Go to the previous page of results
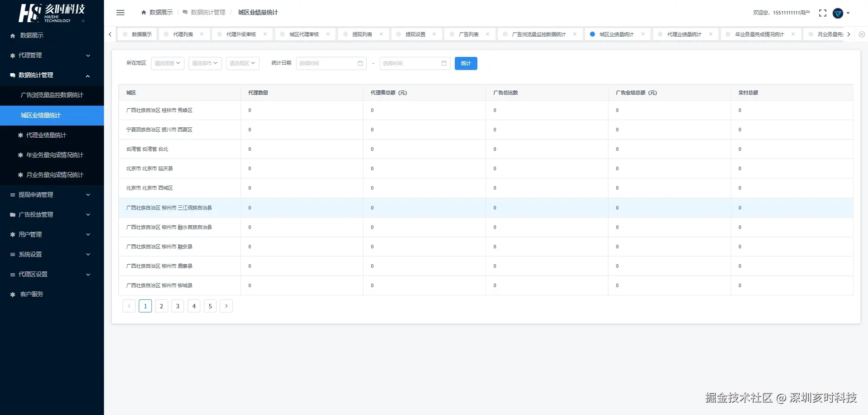This screenshot has width=868, height=415. (x=129, y=306)
